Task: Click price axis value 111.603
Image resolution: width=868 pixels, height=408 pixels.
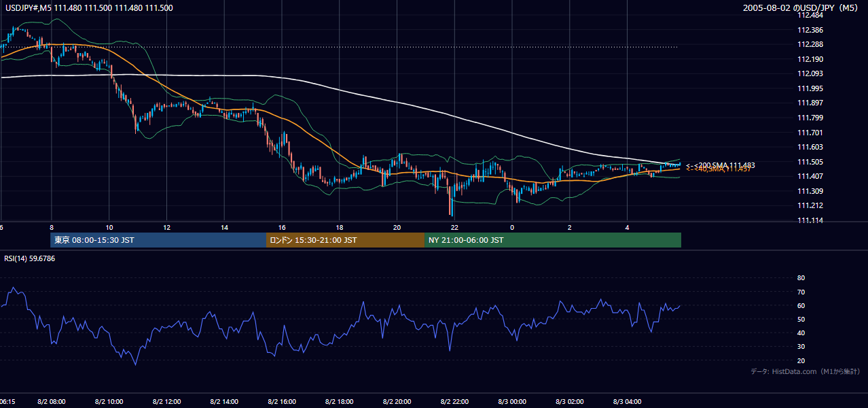Action: coord(809,147)
